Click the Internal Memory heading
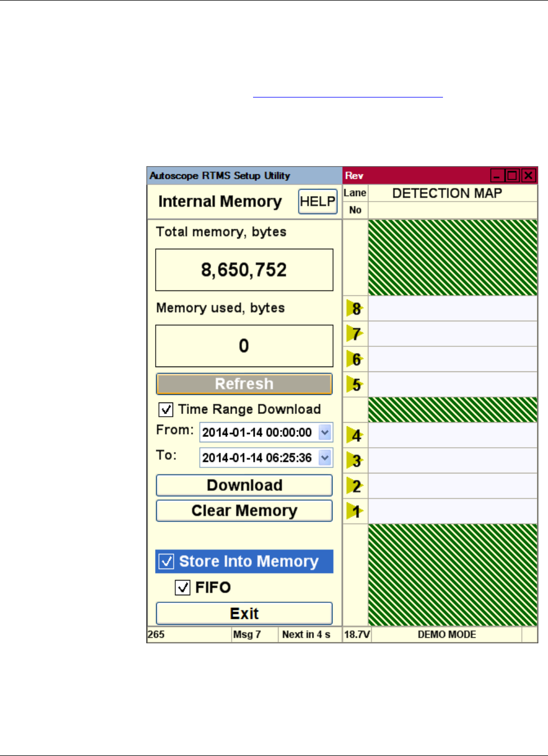 [220, 202]
